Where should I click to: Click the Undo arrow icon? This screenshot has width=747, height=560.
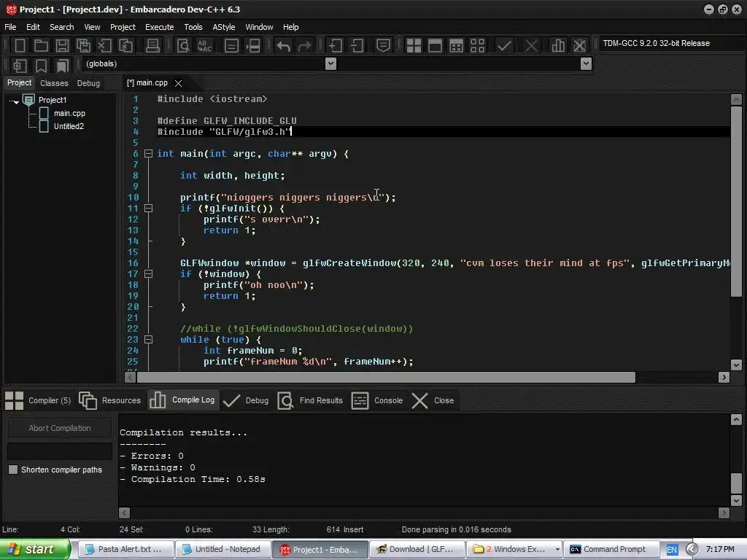(284, 46)
